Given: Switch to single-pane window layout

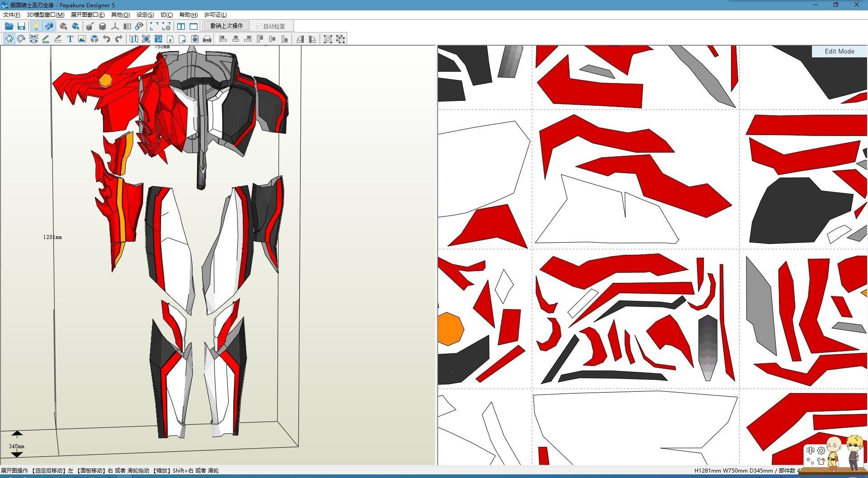Looking at the screenshot, I should pyautogui.click(x=193, y=26).
